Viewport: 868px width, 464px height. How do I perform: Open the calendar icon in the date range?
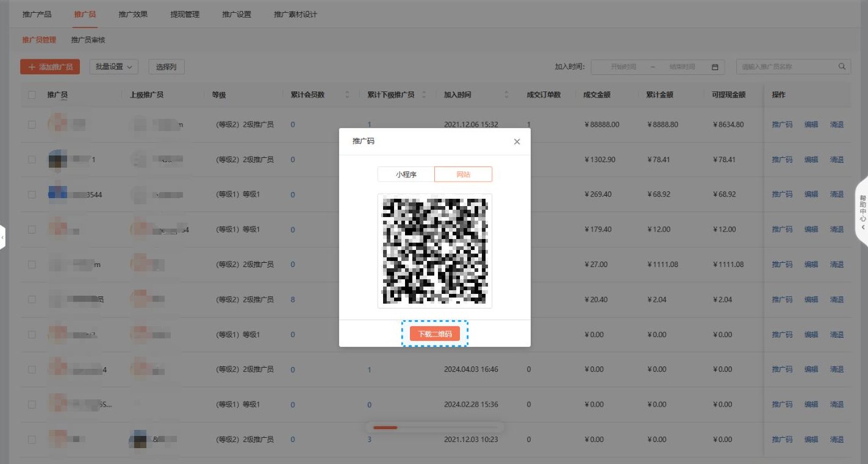click(715, 67)
